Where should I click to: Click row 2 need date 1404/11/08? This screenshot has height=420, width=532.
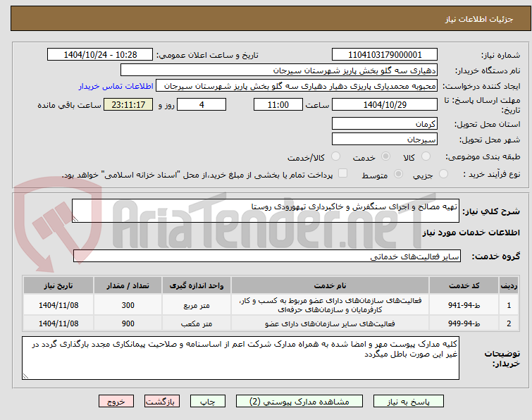coord(58,323)
